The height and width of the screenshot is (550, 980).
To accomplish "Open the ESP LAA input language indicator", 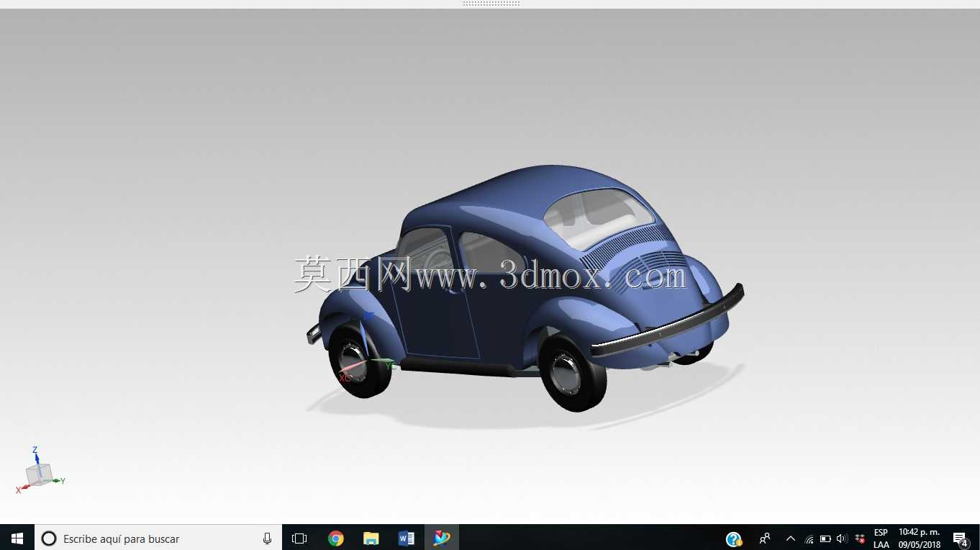I will coord(881,538).
